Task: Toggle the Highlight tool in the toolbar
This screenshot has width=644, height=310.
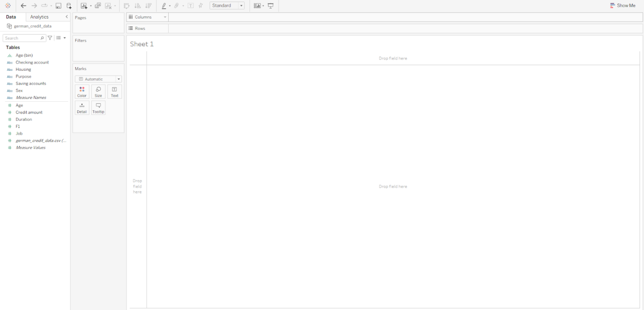Action: [x=164, y=5]
